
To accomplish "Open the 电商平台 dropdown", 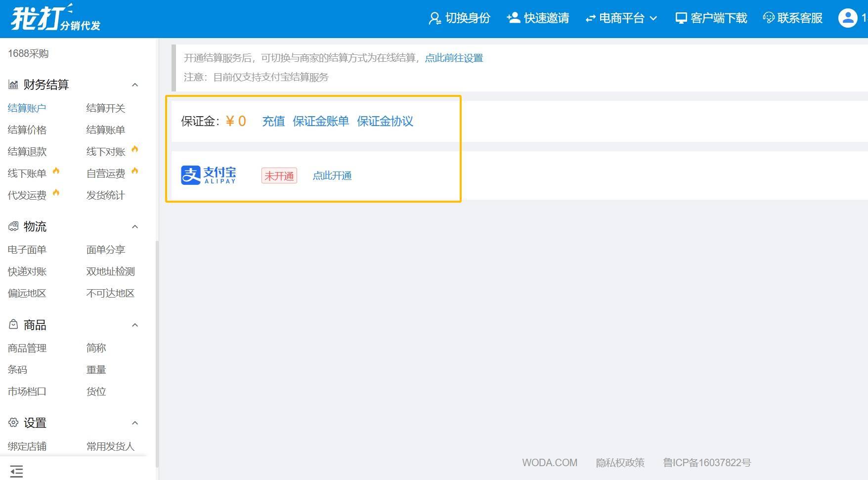I will pyautogui.click(x=621, y=18).
